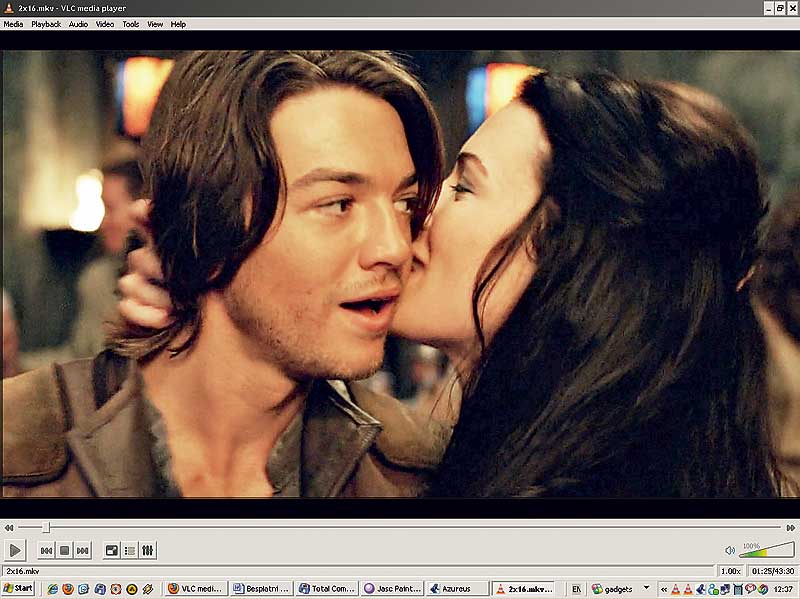The width and height of the screenshot is (800, 599).
Task: Click the EN language indicator
Action: (x=577, y=589)
